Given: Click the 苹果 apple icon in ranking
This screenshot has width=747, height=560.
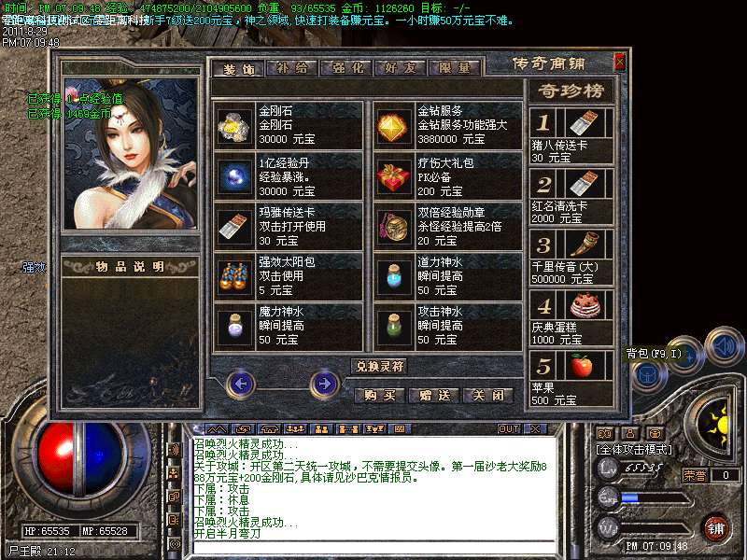Looking at the screenshot, I should tap(583, 367).
